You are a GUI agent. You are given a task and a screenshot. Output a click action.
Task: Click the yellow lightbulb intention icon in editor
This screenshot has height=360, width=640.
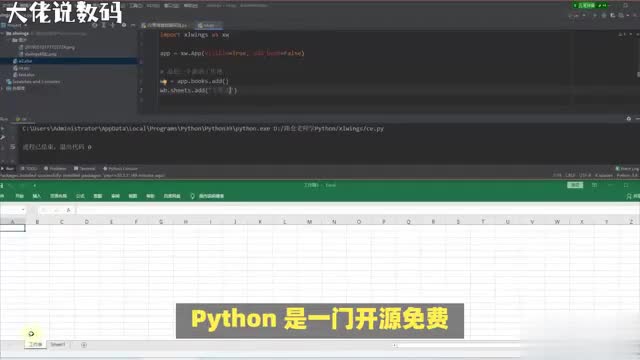164,82
